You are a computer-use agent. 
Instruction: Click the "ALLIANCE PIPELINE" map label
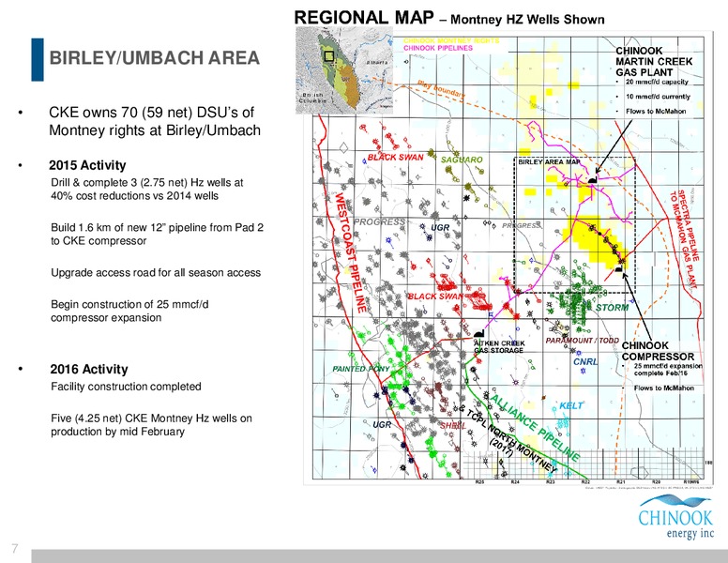pyautogui.click(x=535, y=428)
